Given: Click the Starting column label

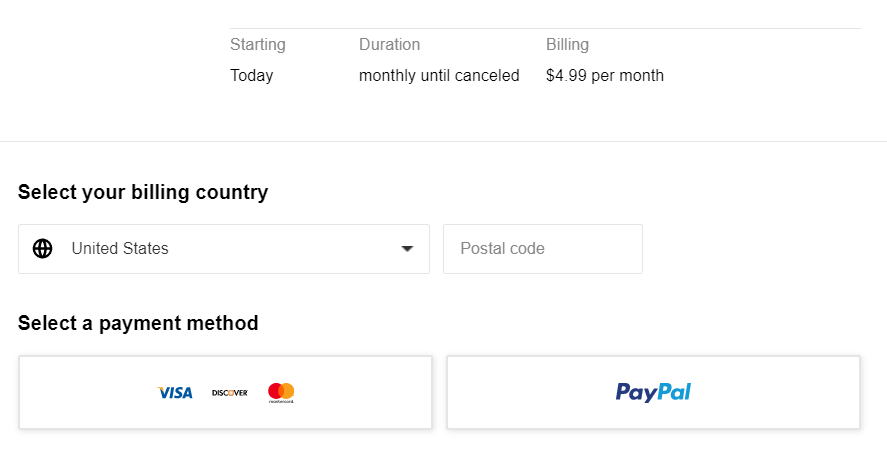Looking at the screenshot, I should coord(257,44).
